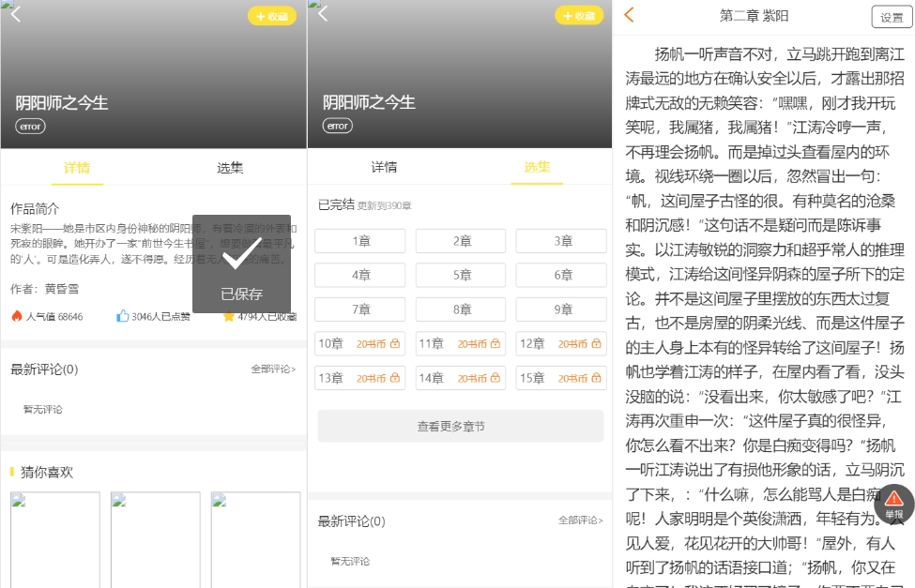
Task: Add to favorites on the middle screen
Action: coord(579,16)
